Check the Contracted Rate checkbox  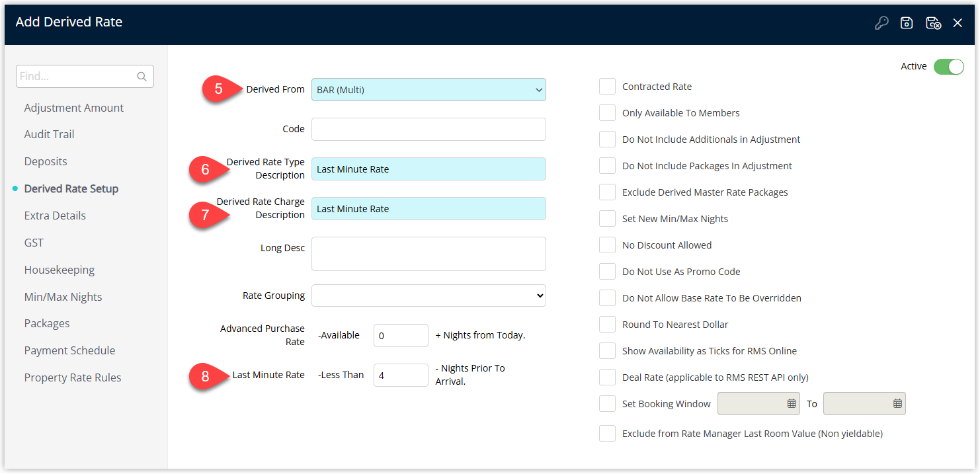point(607,87)
